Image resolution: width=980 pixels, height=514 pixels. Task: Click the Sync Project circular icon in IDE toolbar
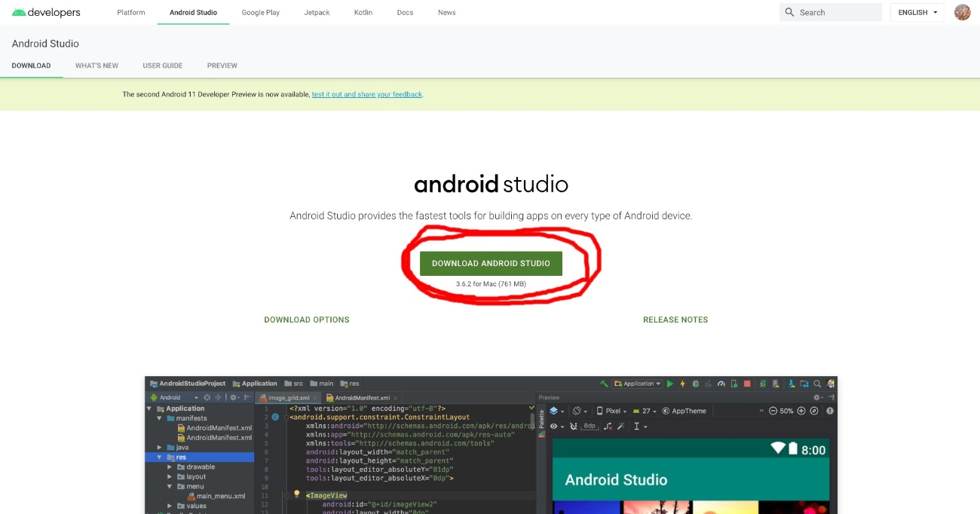763,384
